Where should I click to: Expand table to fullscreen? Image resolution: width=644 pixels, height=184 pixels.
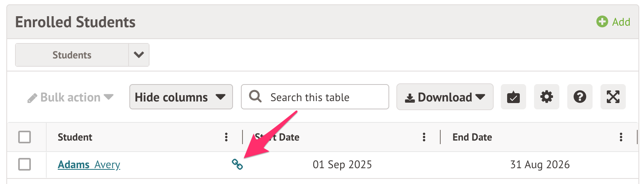(613, 97)
